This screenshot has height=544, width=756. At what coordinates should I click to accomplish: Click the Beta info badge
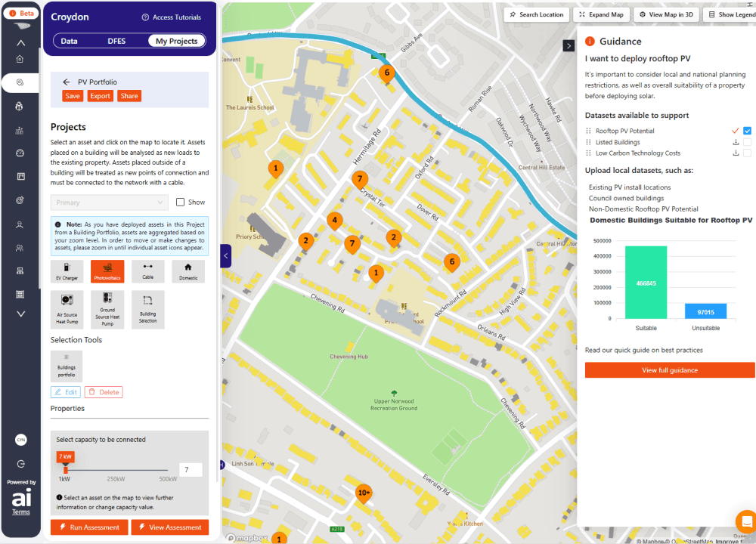(21, 13)
